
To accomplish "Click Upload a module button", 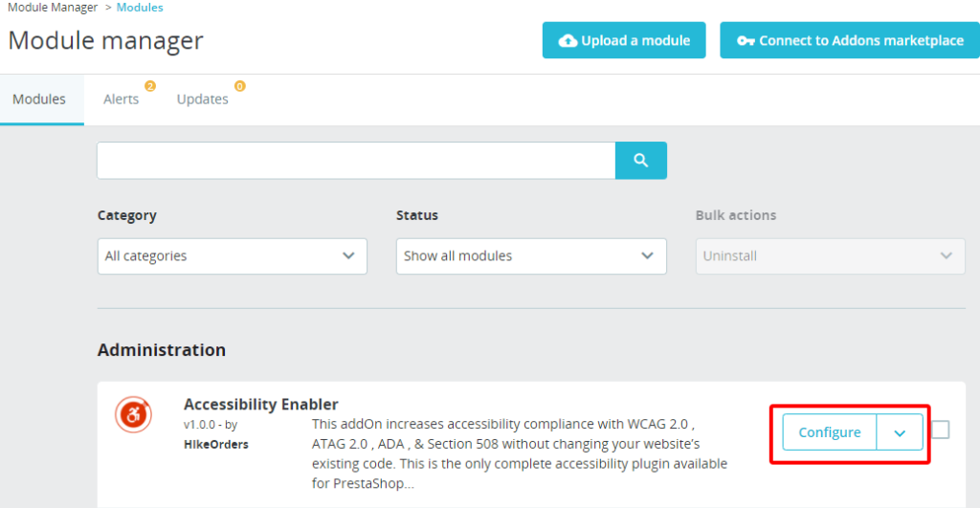I will tap(624, 40).
